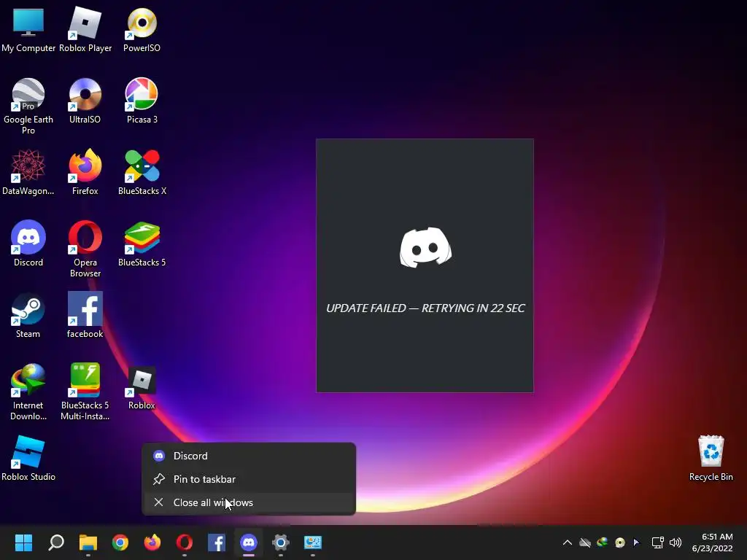Open BlueStacks 5 shortcut
The image size is (747, 560).
point(142,244)
